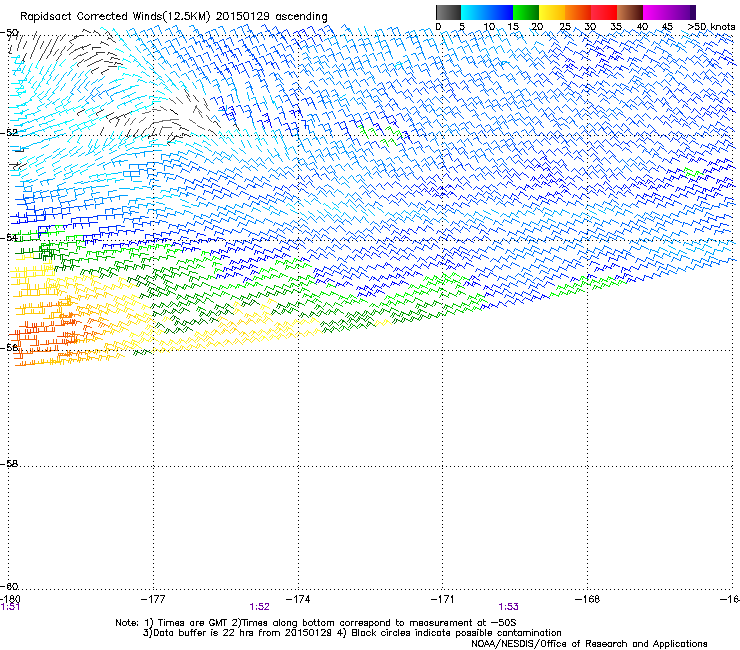Click the '-171' longitude axis label
740x650 pixels.
pyautogui.click(x=443, y=599)
